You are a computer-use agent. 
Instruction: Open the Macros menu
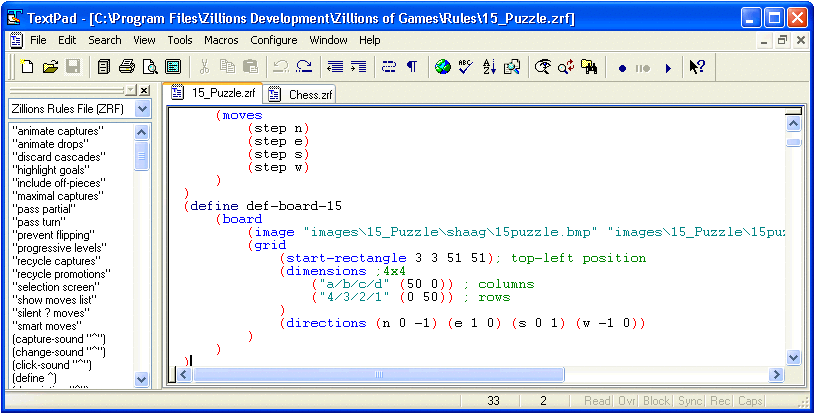pos(221,40)
